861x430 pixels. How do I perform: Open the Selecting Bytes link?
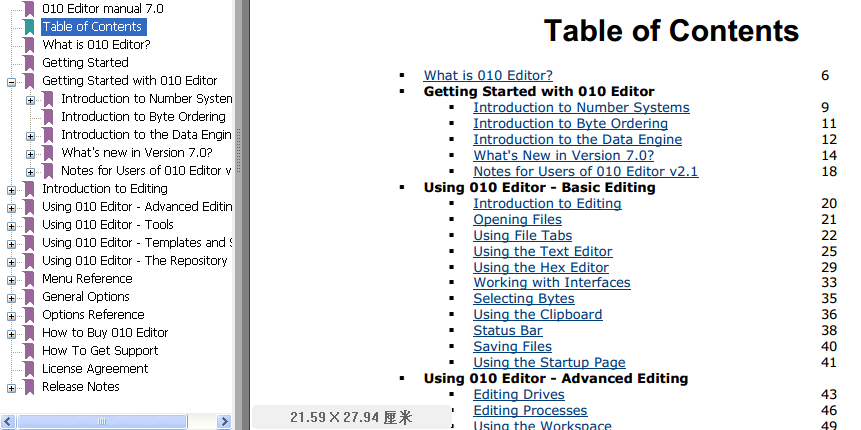click(x=524, y=299)
